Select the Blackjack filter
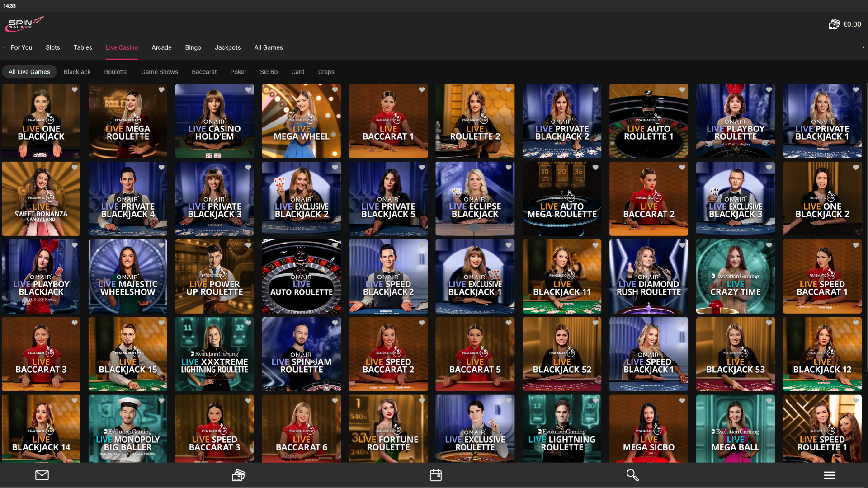Screen dimensions: 868x488 77,71
